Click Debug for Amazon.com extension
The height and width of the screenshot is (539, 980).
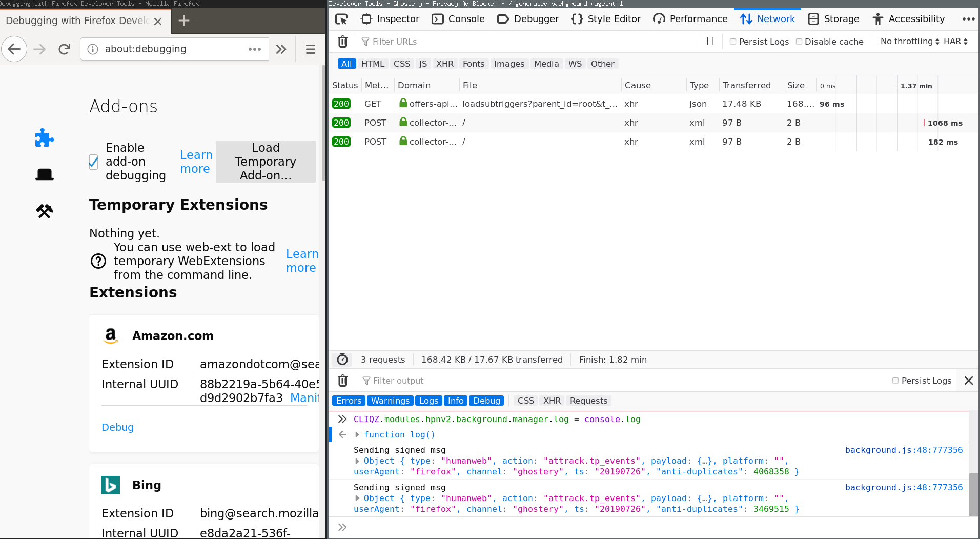point(117,427)
